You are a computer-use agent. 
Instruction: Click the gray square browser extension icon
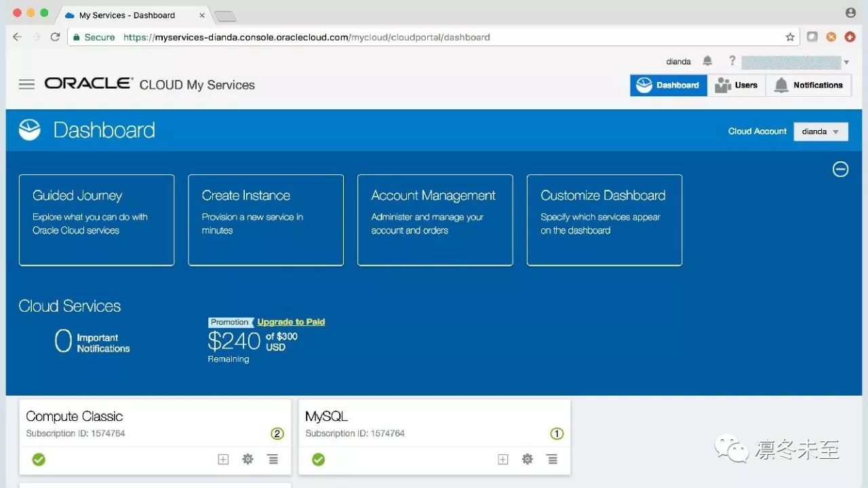tap(812, 37)
